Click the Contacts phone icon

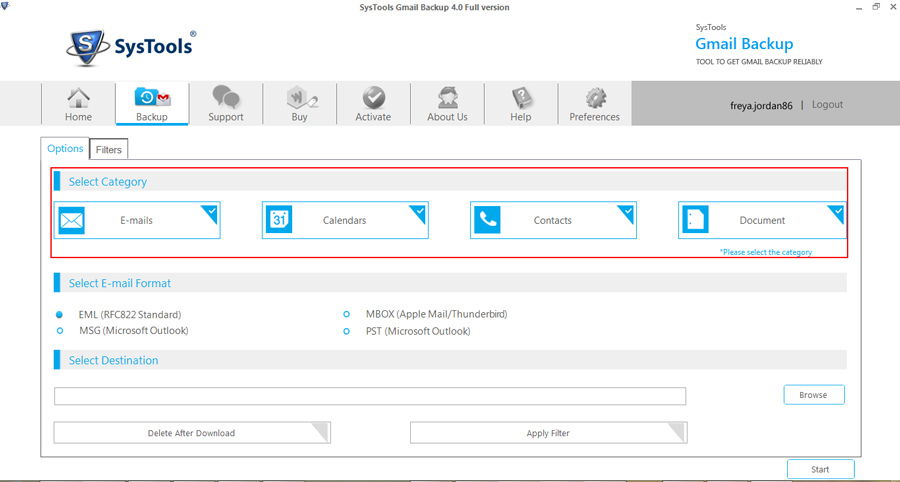[x=487, y=220]
